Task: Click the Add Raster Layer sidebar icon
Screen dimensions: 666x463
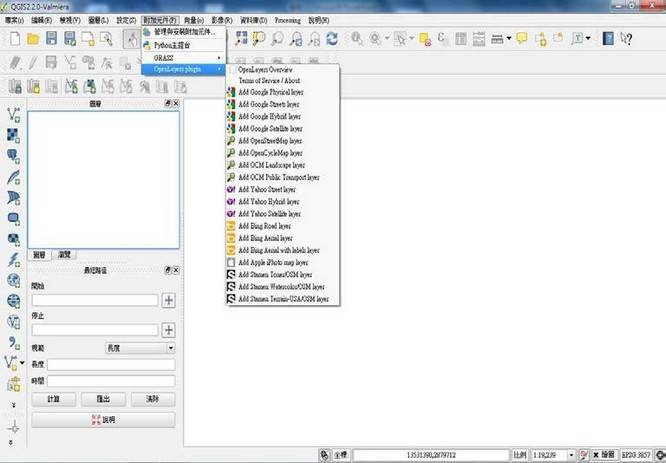Action: [x=14, y=136]
